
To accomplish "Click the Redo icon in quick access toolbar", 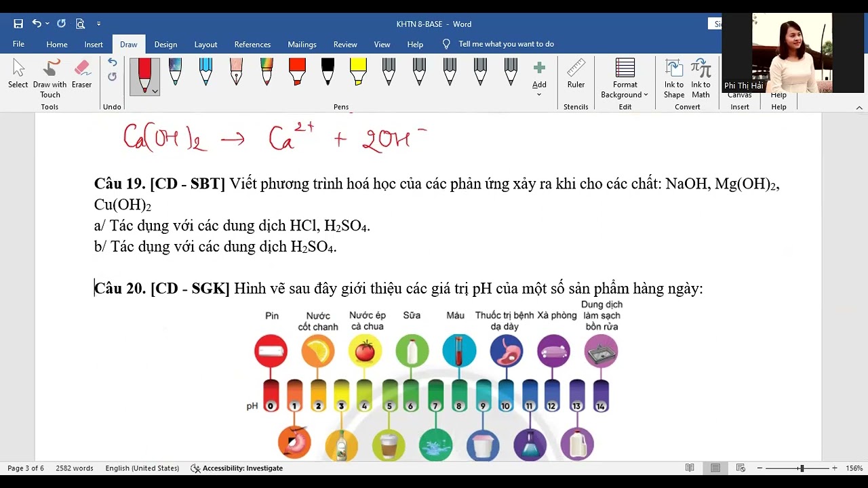I will tap(61, 24).
